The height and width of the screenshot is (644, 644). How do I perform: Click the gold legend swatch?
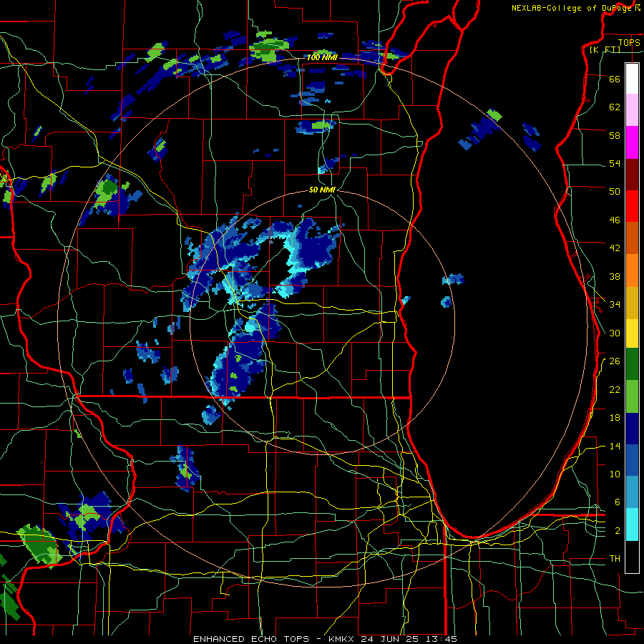click(632, 302)
